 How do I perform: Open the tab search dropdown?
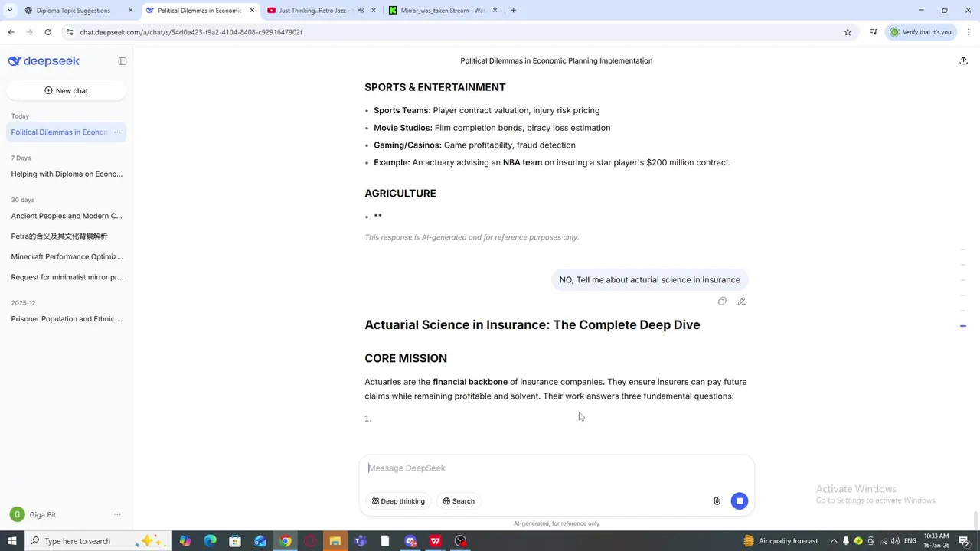click(10, 11)
